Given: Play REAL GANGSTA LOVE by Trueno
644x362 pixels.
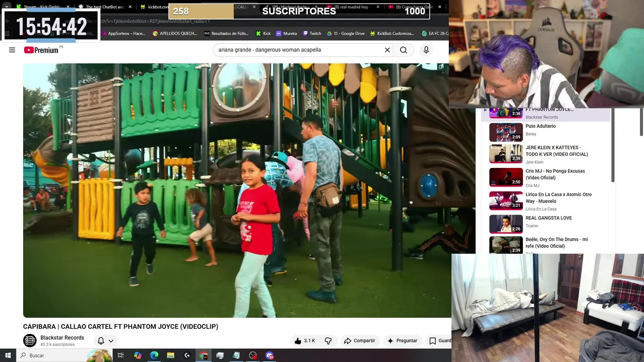Looking at the screenshot, I should [546, 224].
